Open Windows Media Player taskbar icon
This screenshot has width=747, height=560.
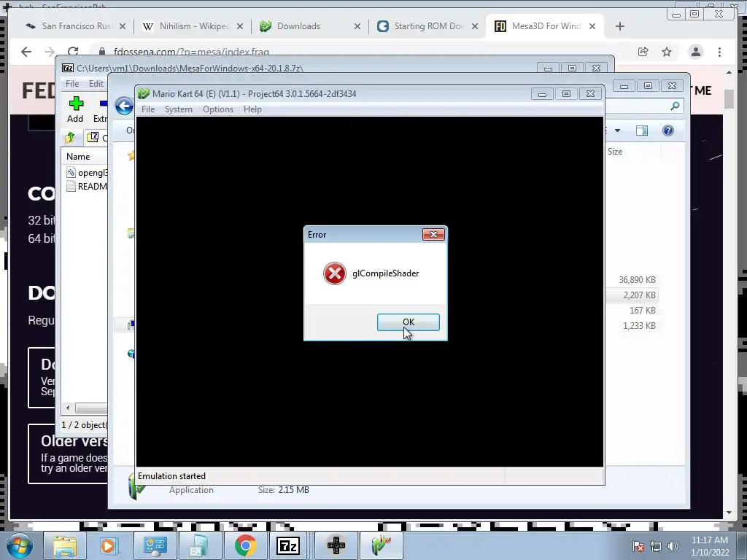[x=108, y=546]
